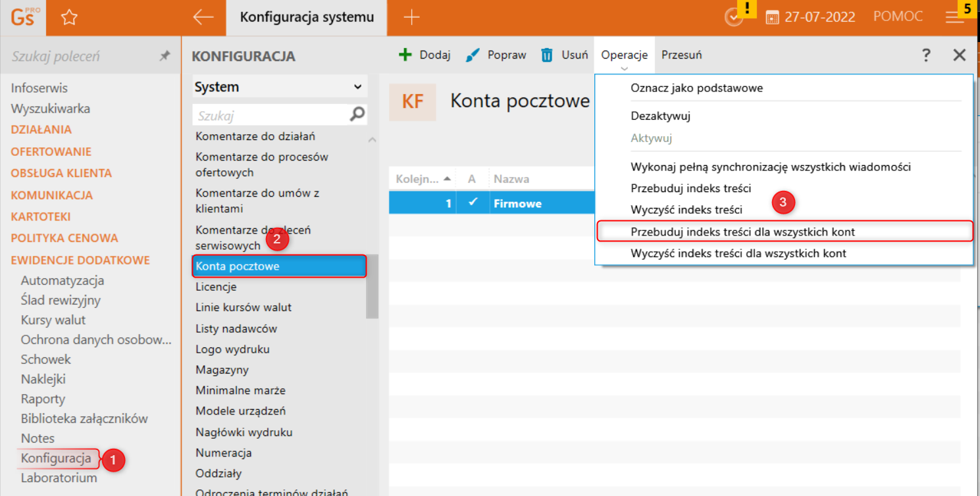The height and width of the screenshot is (496, 980).
Task: Open the calendar date 27-07-2022
Action: 811,17
